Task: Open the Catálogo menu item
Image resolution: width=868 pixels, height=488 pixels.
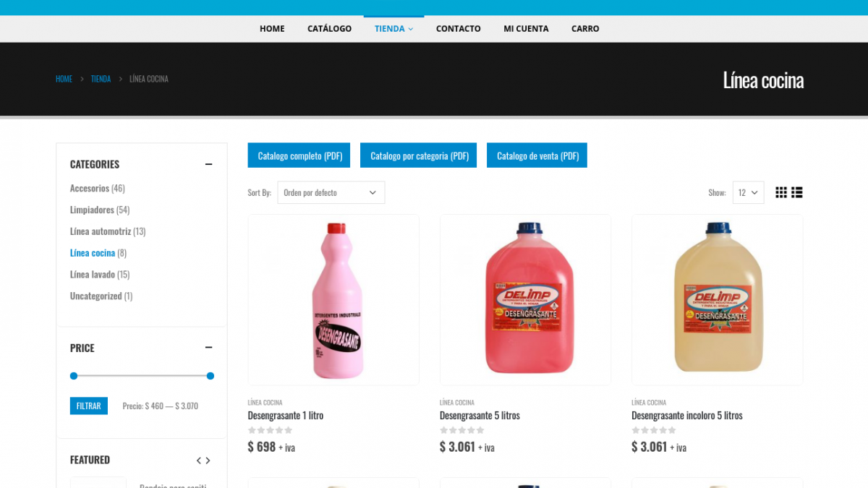Action: [329, 29]
